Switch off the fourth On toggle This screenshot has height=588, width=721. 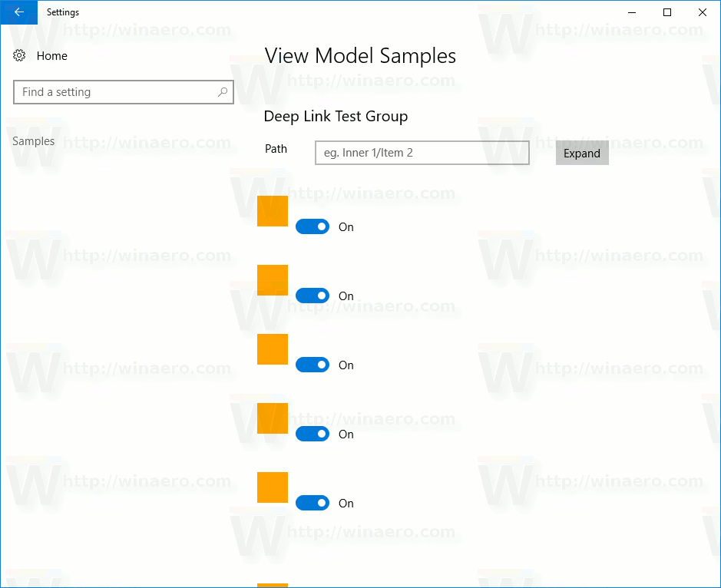pos(313,434)
